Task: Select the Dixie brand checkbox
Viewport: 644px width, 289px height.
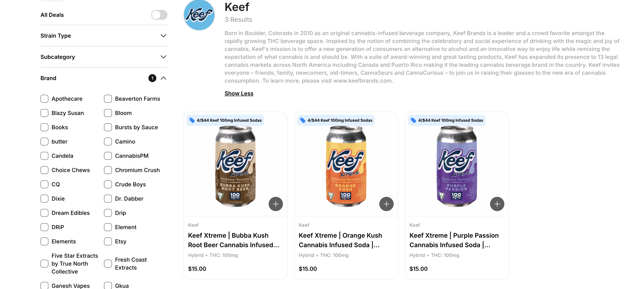Action: (44, 199)
